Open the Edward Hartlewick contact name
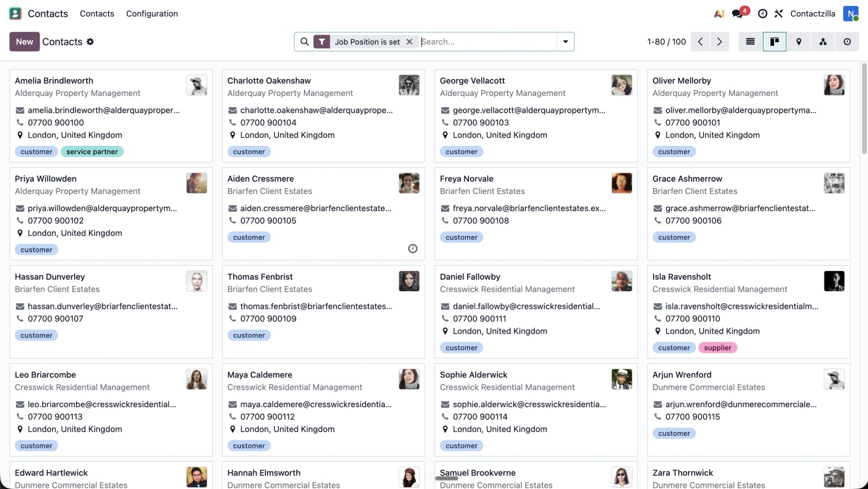 coord(51,473)
